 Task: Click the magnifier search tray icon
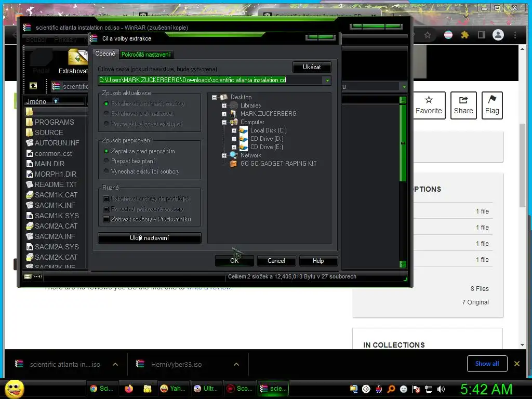click(391, 389)
